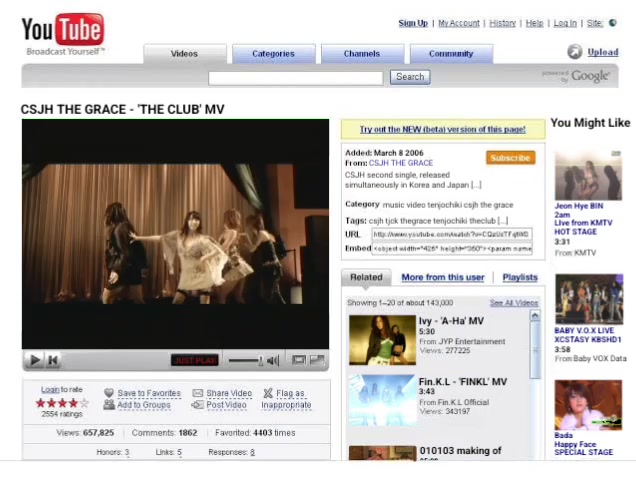This screenshot has height=480, width=636.
Task: Click Flag as Inappropriate link
Action: tap(286, 399)
